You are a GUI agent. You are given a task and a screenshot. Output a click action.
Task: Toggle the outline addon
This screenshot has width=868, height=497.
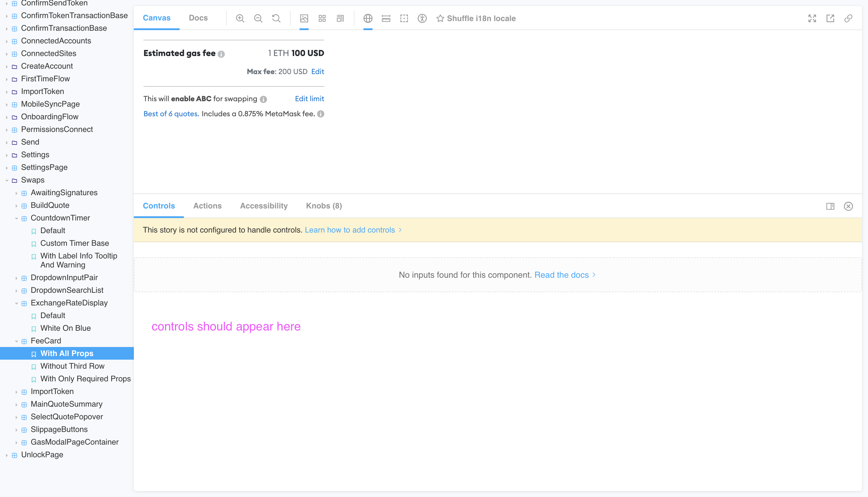click(404, 18)
